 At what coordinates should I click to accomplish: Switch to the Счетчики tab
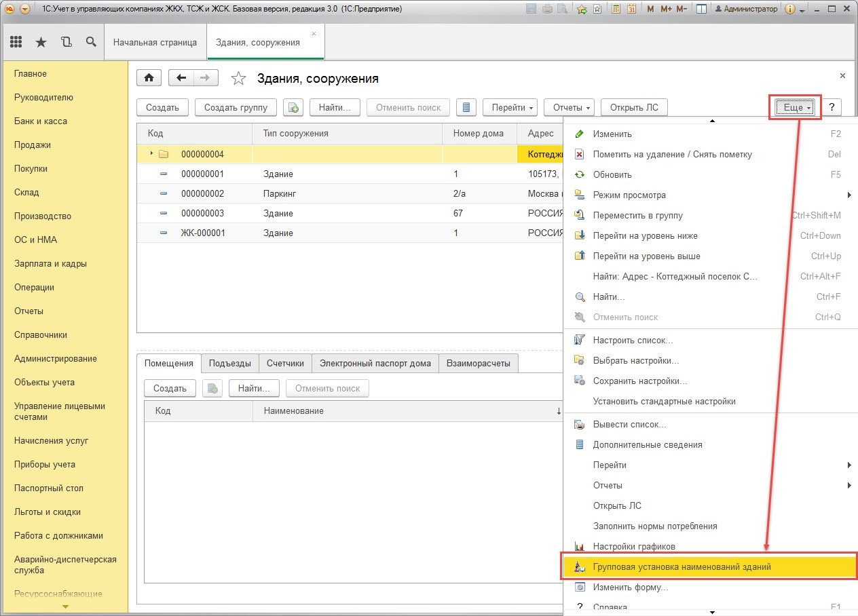[x=285, y=363]
